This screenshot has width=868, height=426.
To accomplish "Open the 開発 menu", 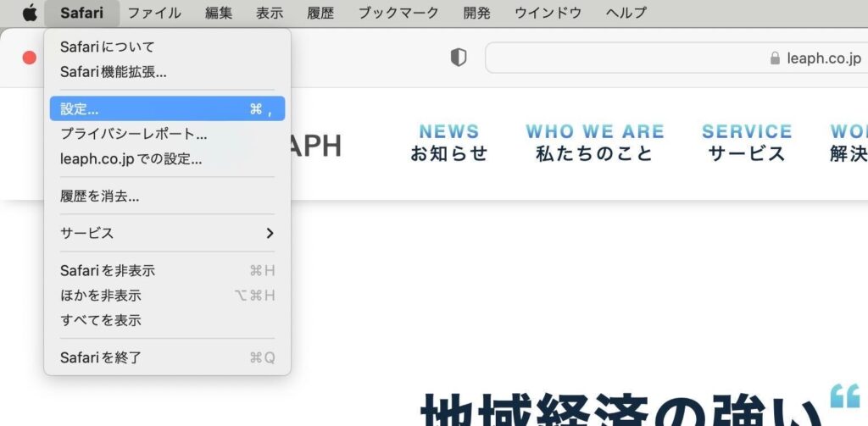I will 476,13.
